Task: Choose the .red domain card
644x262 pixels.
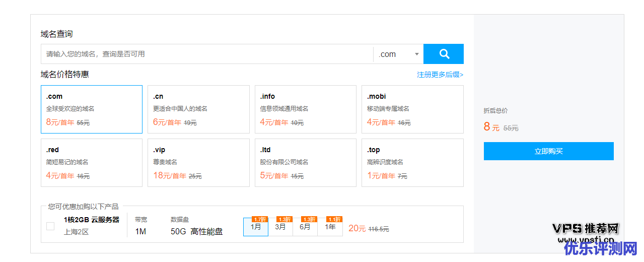Action: coord(92,163)
